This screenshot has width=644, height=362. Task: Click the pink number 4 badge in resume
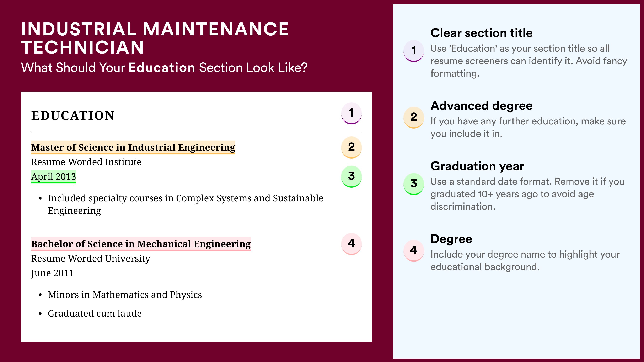[x=351, y=244]
